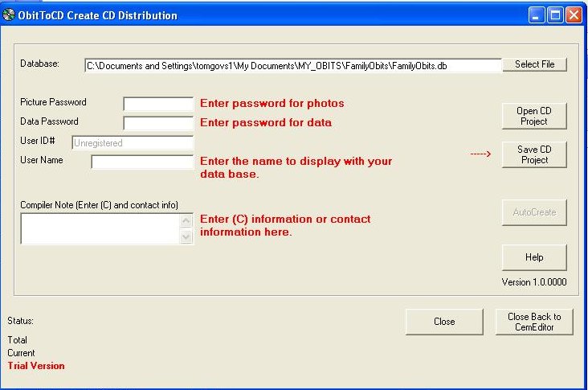The width and height of the screenshot is (588, 390).
Task: Click the User ID# Unregistered field
Action: click(x=133, y=142)
